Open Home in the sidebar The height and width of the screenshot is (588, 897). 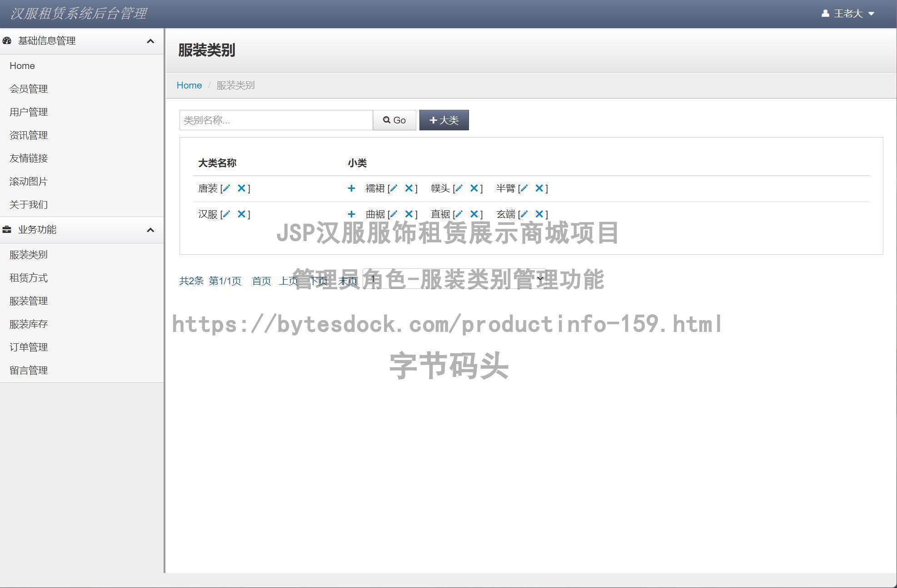pyautogui.click(x=22, y=66)
